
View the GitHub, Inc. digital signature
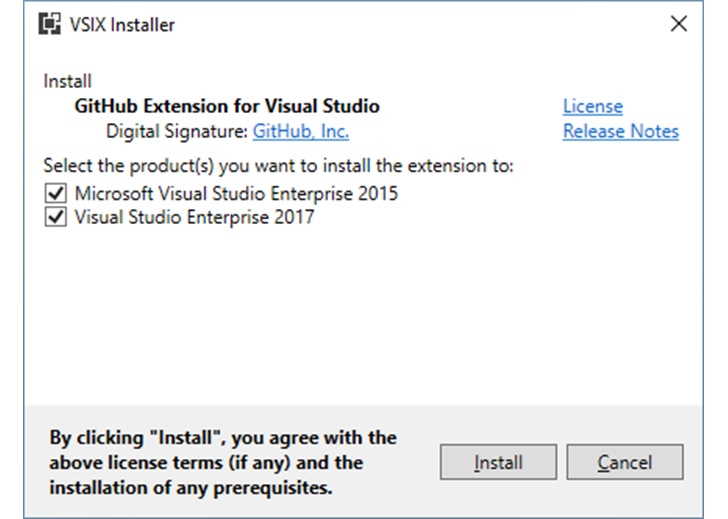click(x=301, y=131)
